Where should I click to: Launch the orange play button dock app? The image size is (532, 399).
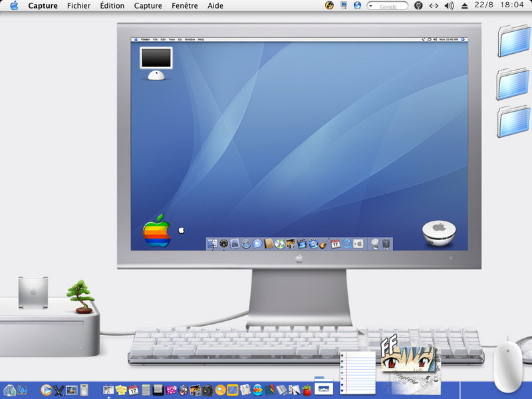pos(46,390)
